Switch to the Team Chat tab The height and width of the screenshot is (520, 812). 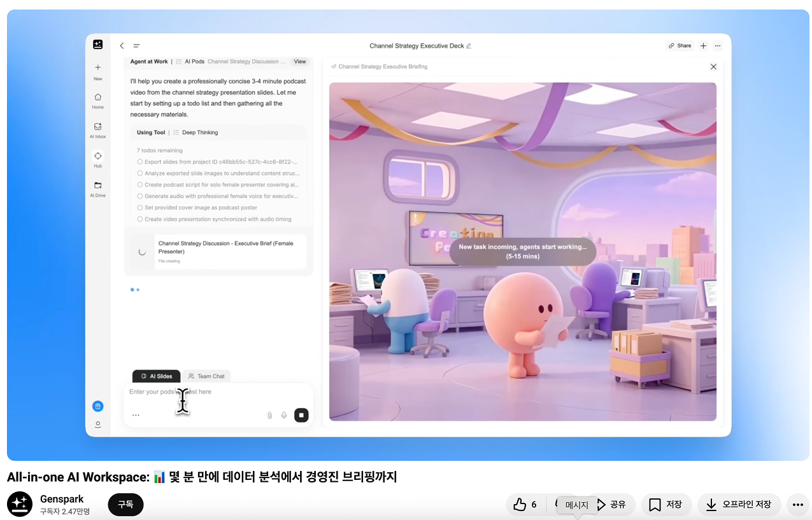tap(207, 376)
